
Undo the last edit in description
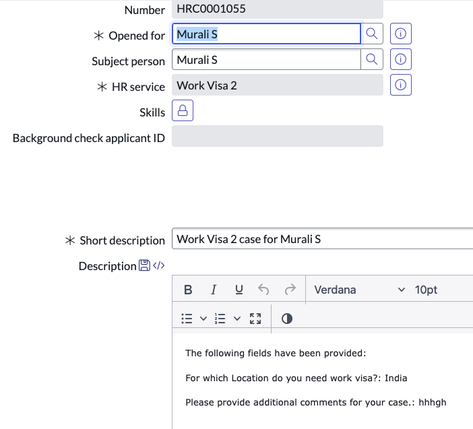[x=263, y=290]
